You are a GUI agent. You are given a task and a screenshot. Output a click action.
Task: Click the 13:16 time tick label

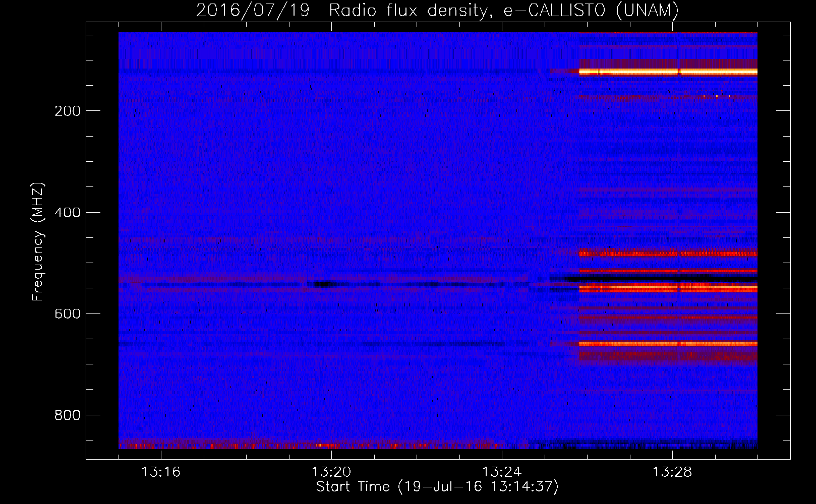click(161, 472)
